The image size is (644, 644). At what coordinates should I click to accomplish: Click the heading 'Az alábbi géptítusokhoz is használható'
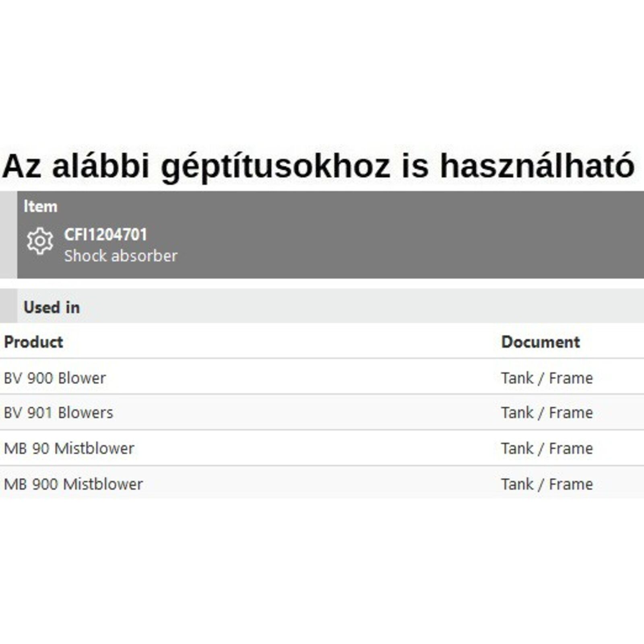point(318,166)
